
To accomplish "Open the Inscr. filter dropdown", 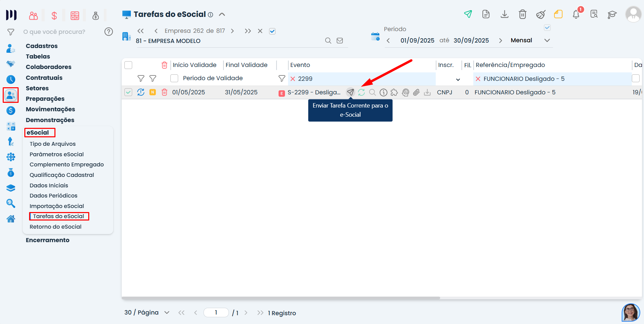I will (x=458, y=79).
